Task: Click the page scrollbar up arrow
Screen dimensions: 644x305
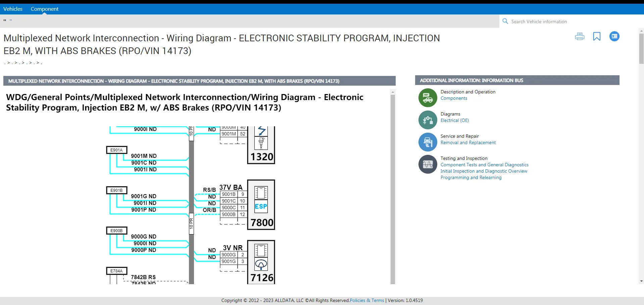Action: (641, 31)
